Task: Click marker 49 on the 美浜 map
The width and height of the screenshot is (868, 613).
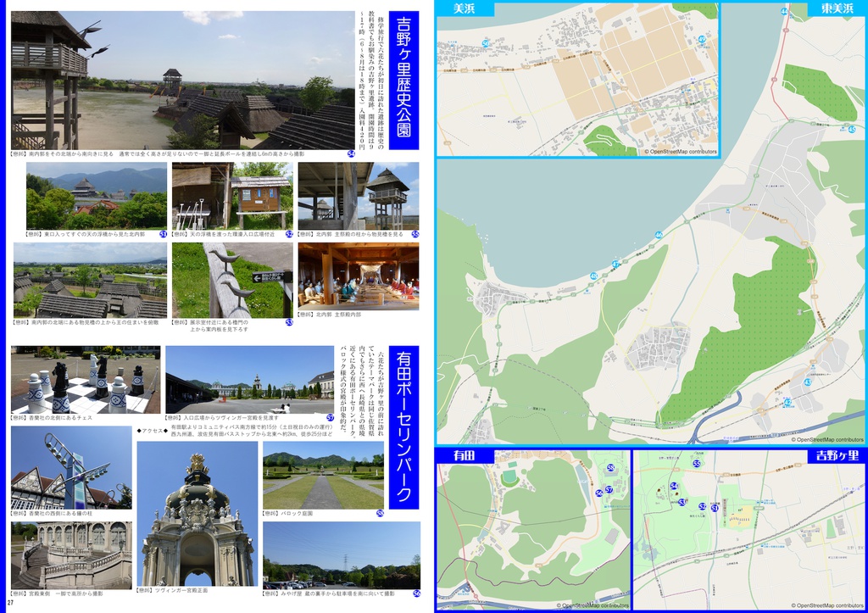Action: pyautogui.click(x=702, y=39)
